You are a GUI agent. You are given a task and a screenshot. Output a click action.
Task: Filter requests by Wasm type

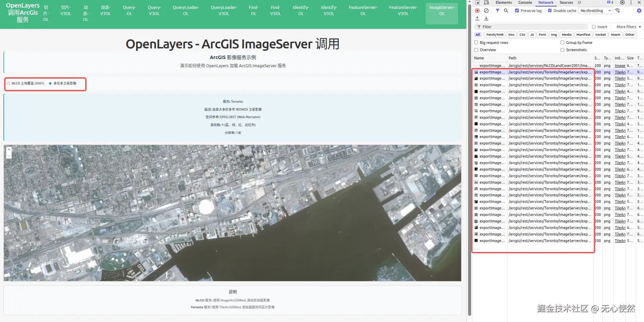tap(615, 35)
